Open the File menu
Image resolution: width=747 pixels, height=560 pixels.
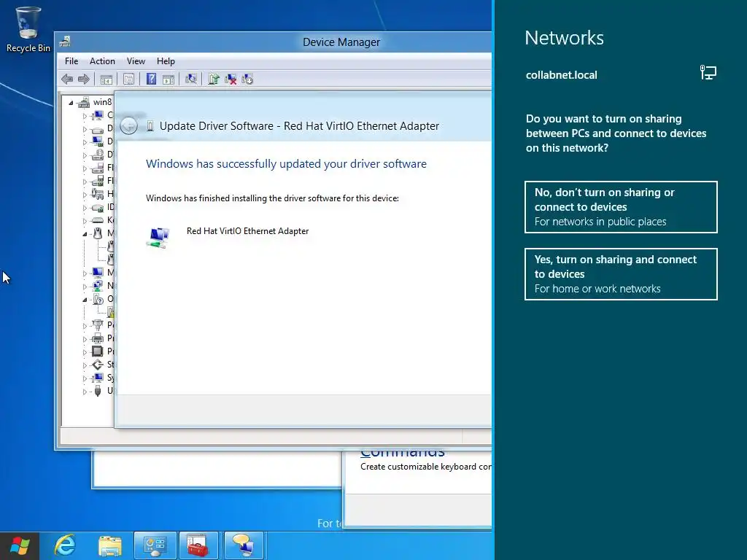click(x=71, y=61)
